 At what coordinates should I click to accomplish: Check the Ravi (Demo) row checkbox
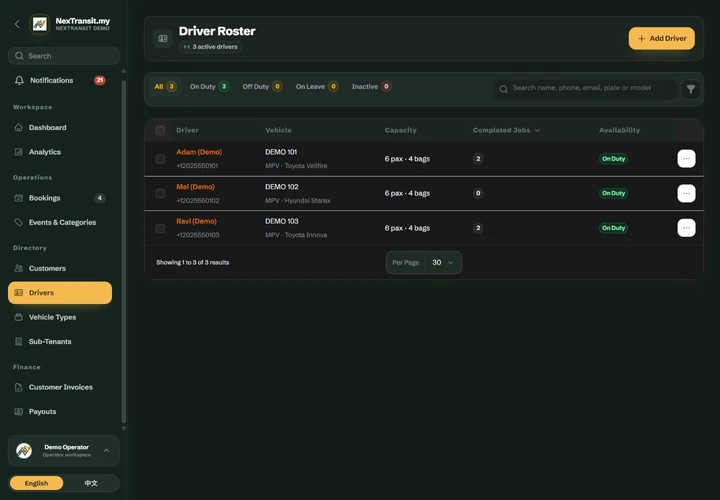point(160,228)
